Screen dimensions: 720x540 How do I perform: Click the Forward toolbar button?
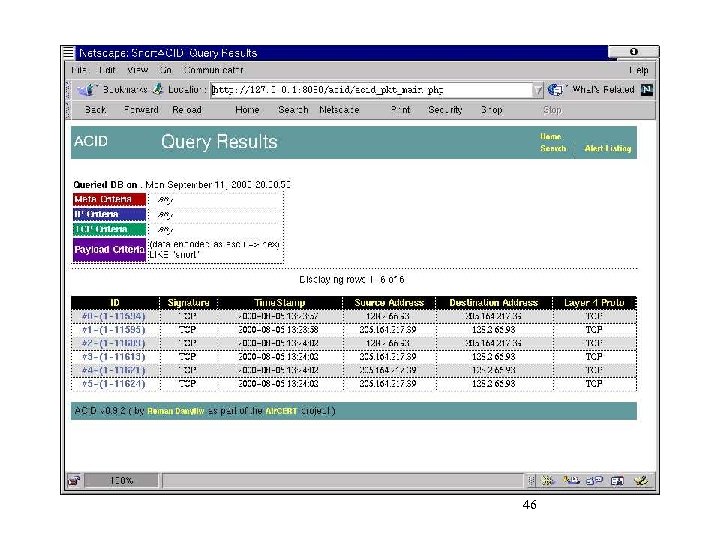click(141, 110)
